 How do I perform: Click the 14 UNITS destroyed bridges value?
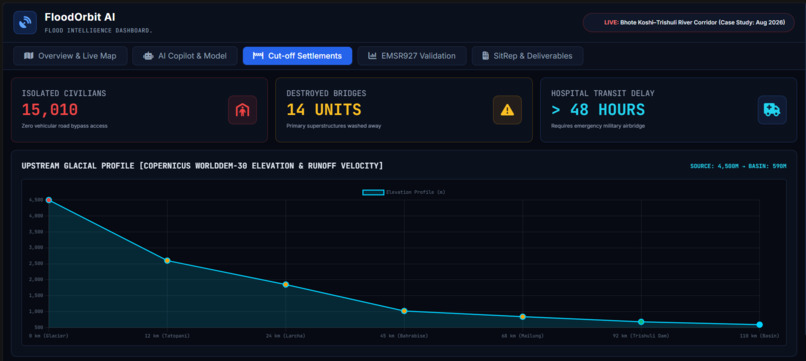point(324,110)
